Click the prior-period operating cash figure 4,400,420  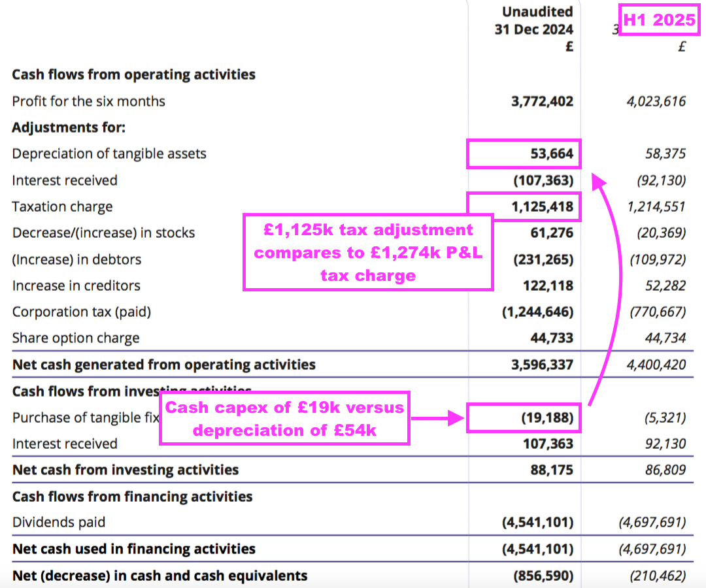(656, 365)
